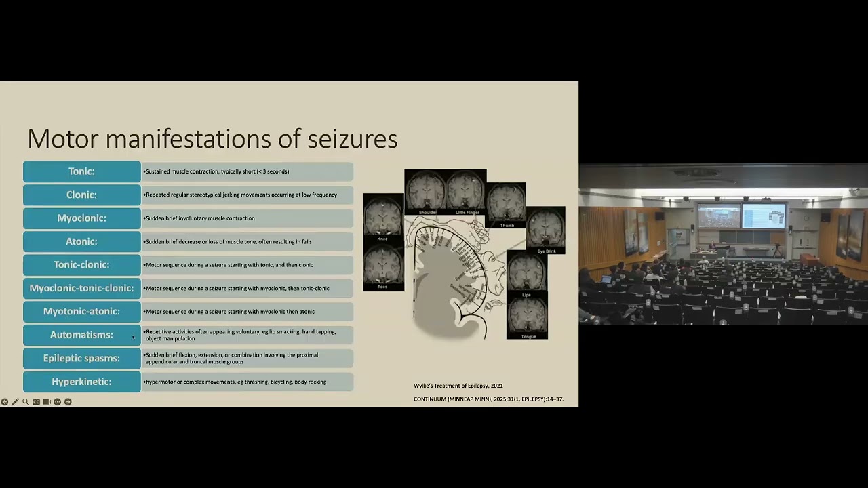
Task: Select the 'Hyperkinetic:' term box
Action: point(81,382)
